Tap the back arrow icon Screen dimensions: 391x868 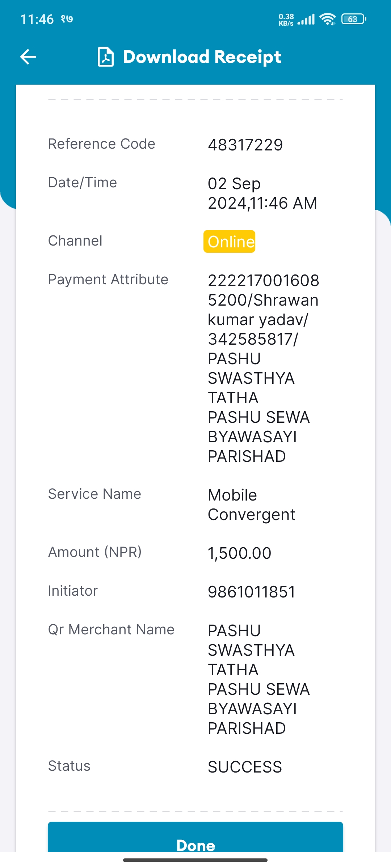28,57
